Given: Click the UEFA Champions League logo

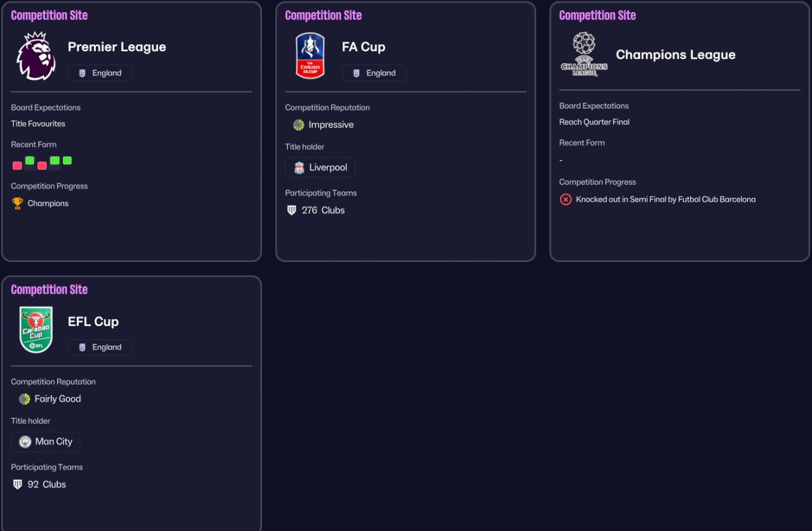Looking at the screenshot, I should coord(584,55).
